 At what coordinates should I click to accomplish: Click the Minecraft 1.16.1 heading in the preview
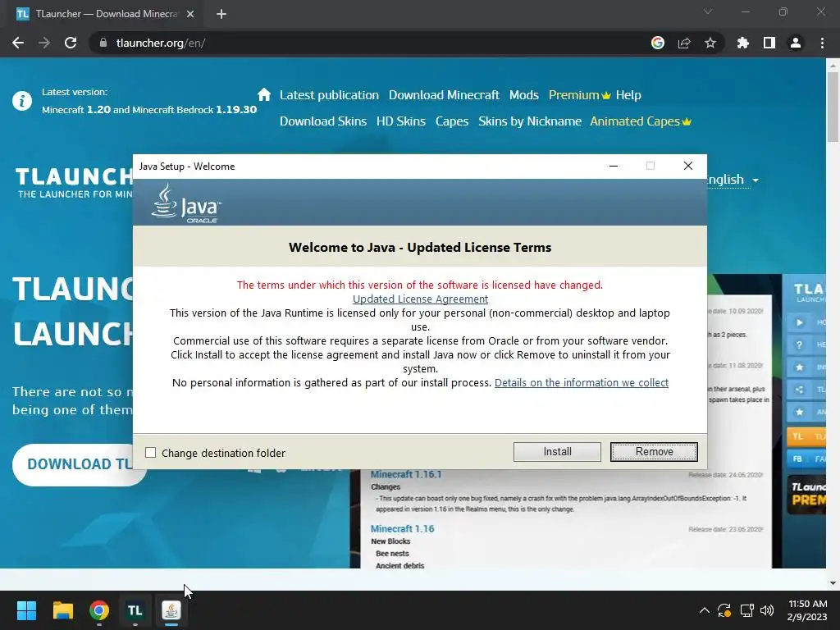406,474
